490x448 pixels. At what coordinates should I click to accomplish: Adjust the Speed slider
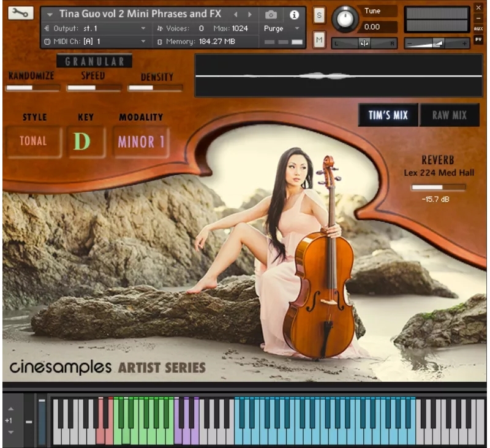(94, 88)
